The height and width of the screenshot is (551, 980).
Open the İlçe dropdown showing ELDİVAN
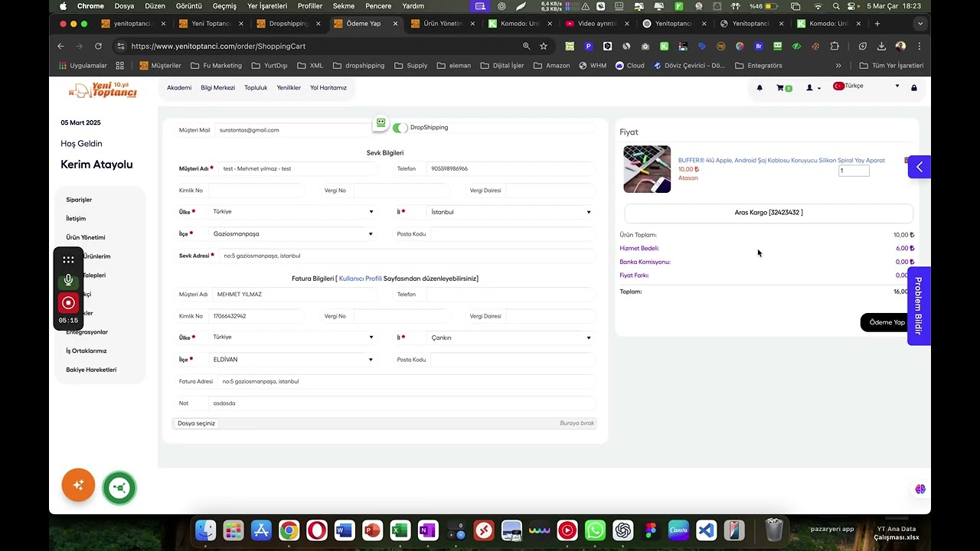pos(293,360)
